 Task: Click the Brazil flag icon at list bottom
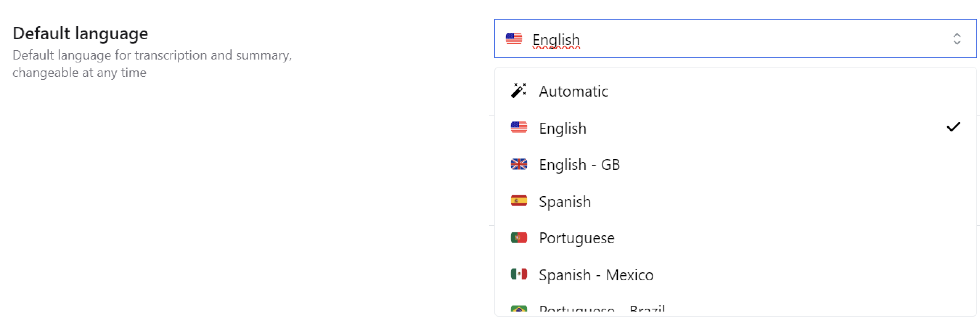[x=519, y=309]
